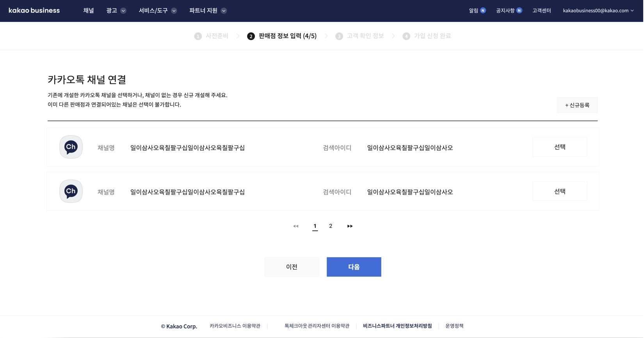Open 알림 notifications with N badge
Screen dimensions: 644x338
point(477,11)
